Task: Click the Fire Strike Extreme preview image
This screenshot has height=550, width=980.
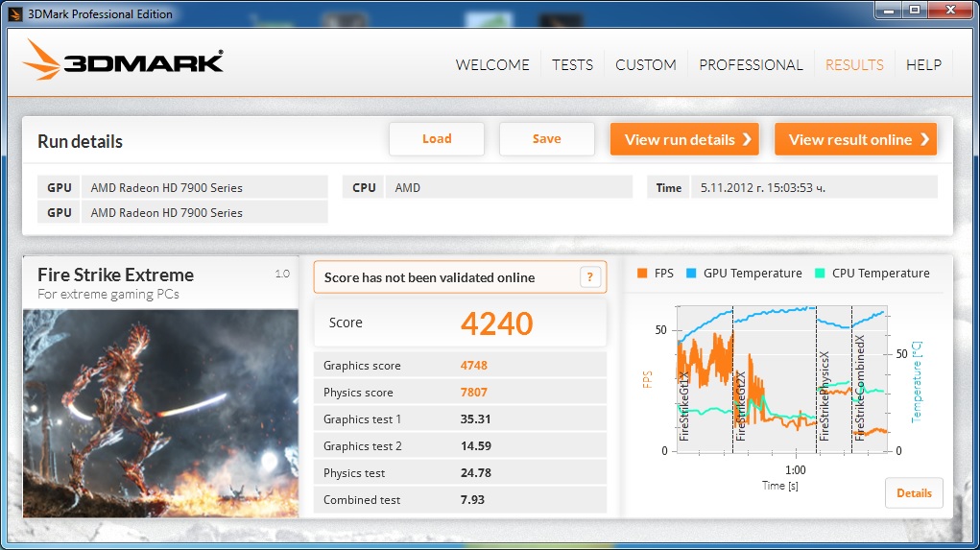Action: point(160,413)
